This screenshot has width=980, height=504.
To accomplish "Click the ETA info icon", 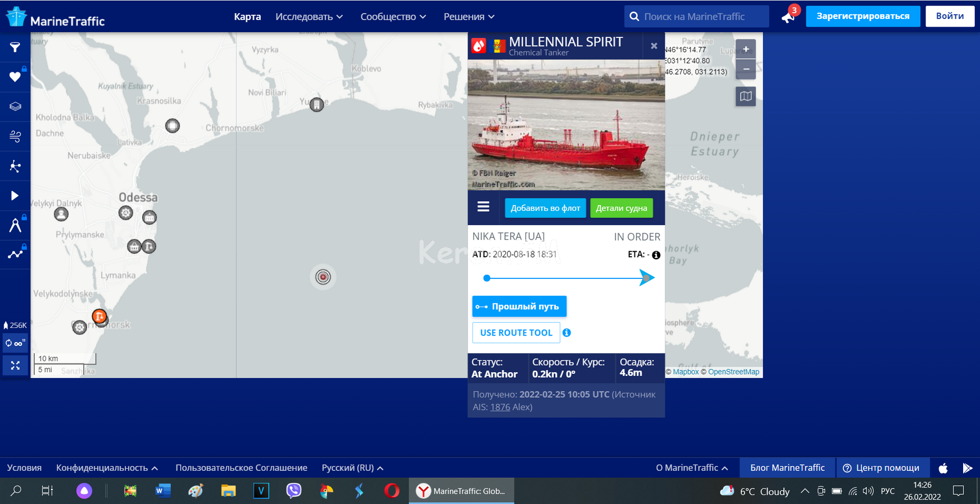I will coord(656,255).
